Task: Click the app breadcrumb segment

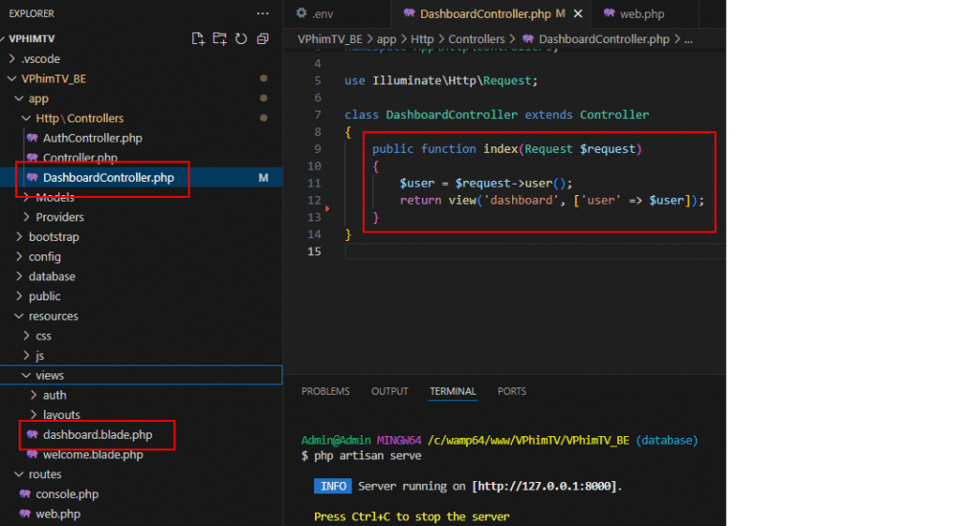Action: coord(387,39)
